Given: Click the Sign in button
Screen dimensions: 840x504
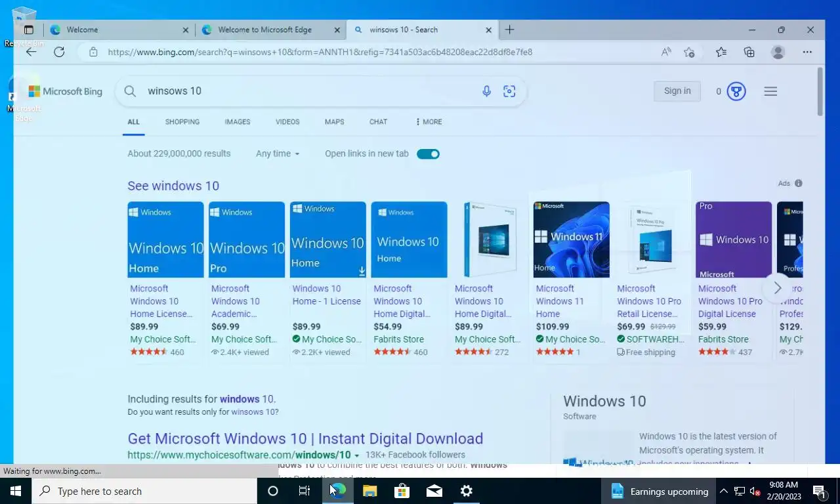Looking at the screenshot, I should (677, 91).
